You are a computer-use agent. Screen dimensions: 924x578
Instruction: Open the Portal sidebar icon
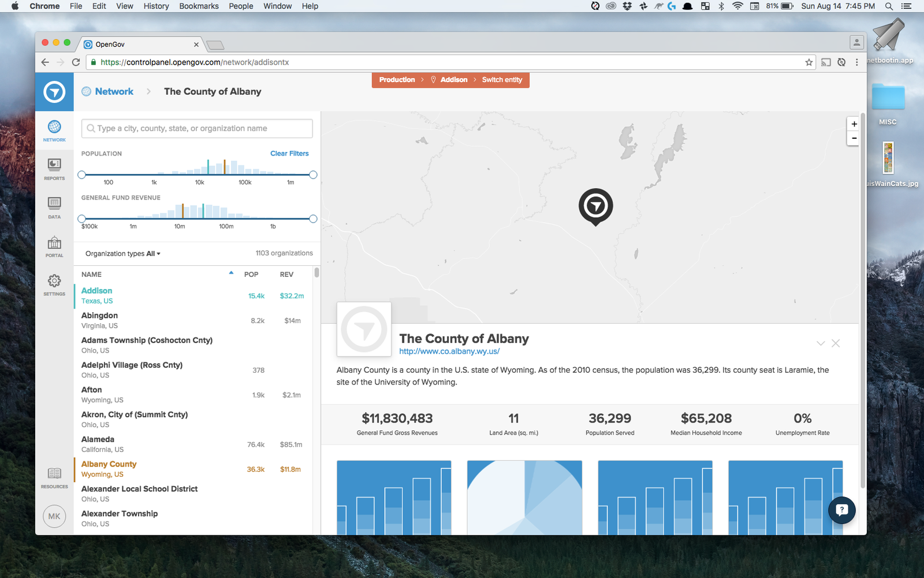(x=54, y=246)
